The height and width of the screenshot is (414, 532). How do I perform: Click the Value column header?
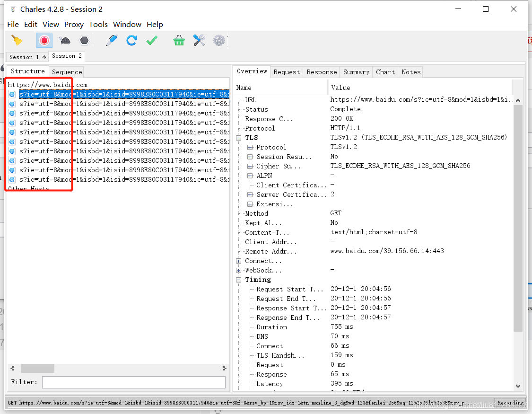[x=420, y=88]
